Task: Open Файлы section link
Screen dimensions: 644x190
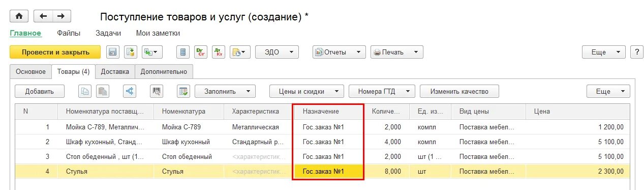Action: click(x=69, y=33)
